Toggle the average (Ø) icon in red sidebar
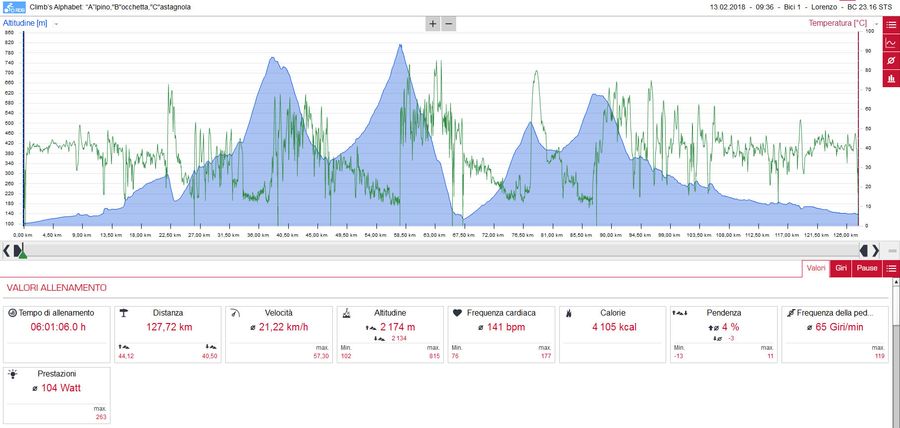The height and width of the screenshot is (428, 900). (891, 61)
